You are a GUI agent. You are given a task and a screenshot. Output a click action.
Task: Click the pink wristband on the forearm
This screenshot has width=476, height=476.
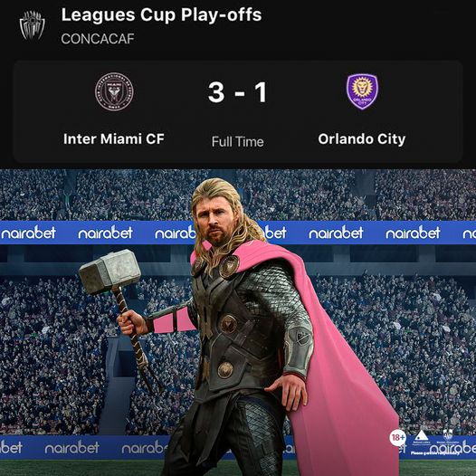click(x=173, y=321)
